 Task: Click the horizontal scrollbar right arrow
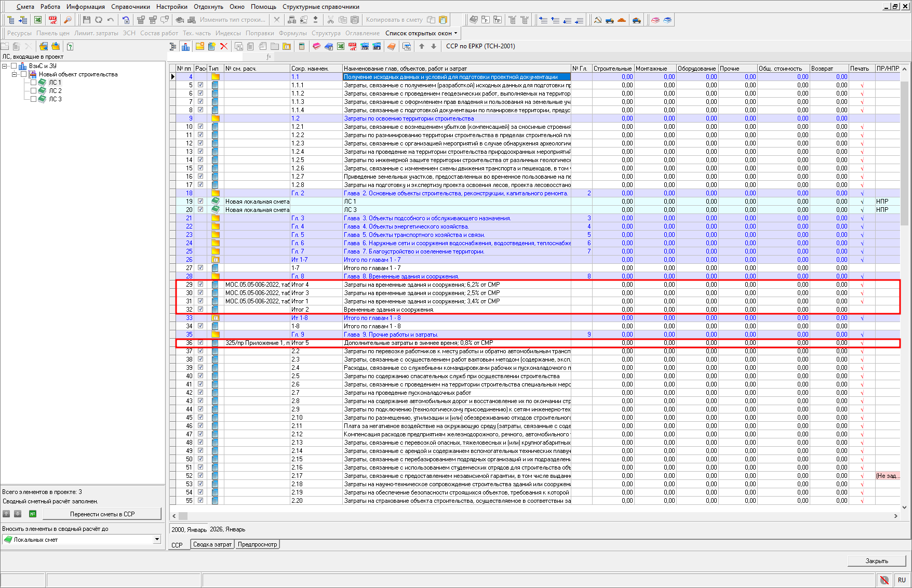895,516
